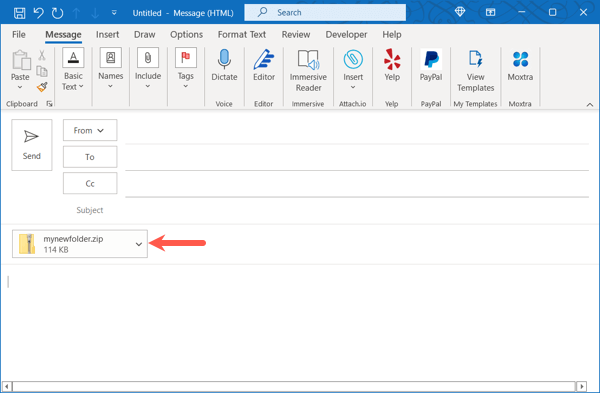
Task: Click the Ribbon Display Options icon
Action: point(490,12)
